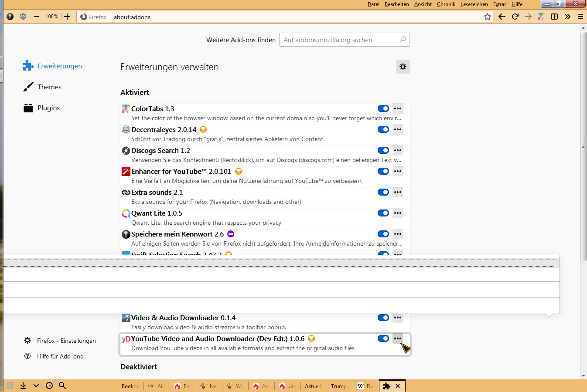This screenshot has height=392, width=587.
Task: Reset zoom via the 100% indicator
Action: click(52, 17)
